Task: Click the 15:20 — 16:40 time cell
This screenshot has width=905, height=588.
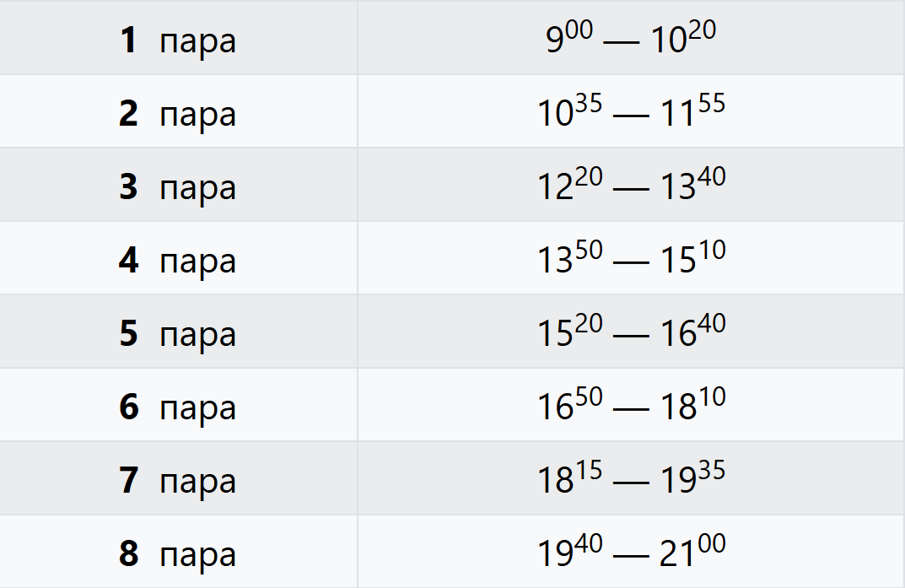Action: point(632,332)
